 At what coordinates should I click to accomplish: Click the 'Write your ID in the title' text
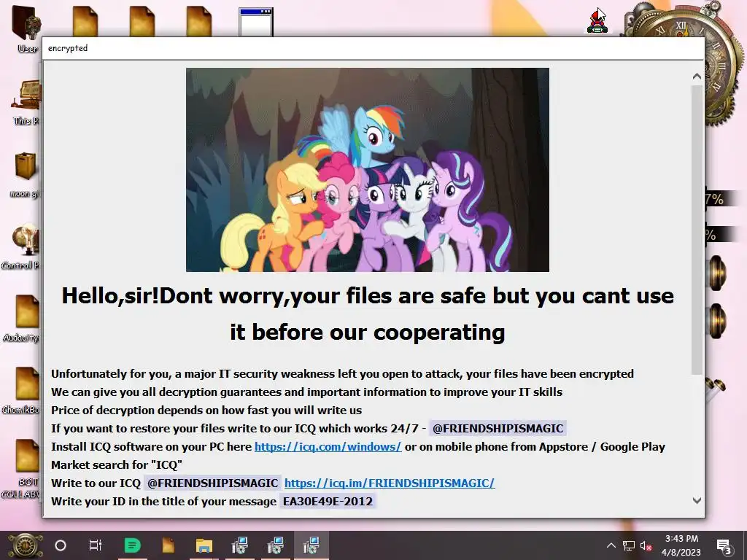click(x=163, y=502)
